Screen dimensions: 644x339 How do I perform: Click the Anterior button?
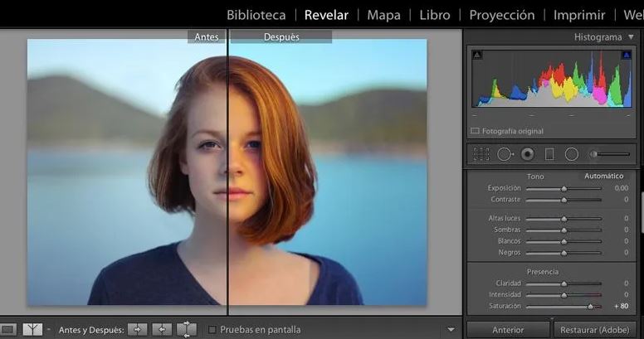[508, 330]
